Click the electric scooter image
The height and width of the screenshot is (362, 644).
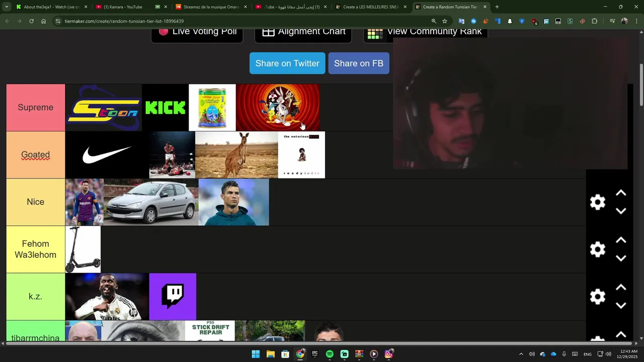(x=83, y=249)
